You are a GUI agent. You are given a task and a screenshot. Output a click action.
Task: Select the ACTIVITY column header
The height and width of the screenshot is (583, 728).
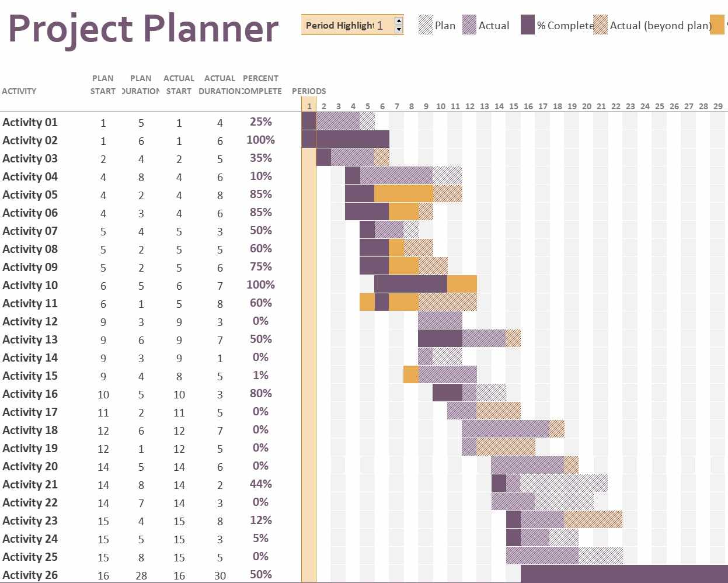click(19, 91)
